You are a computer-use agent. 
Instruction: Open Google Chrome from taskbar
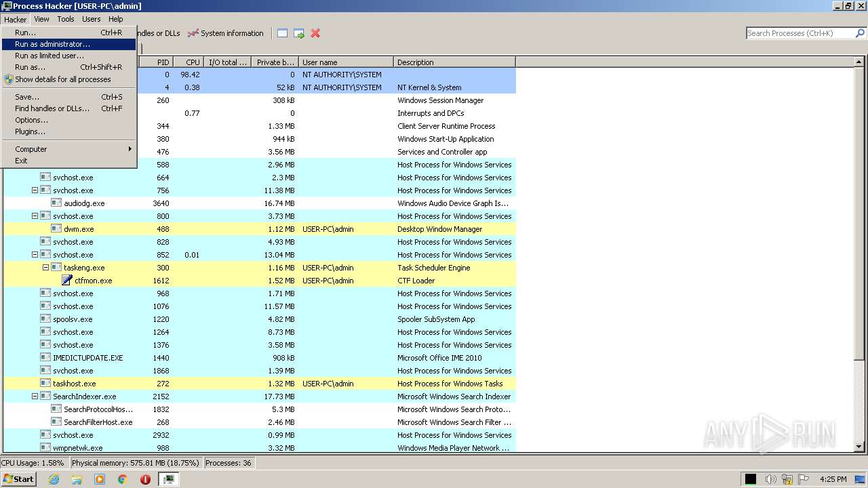click(123, 479)
